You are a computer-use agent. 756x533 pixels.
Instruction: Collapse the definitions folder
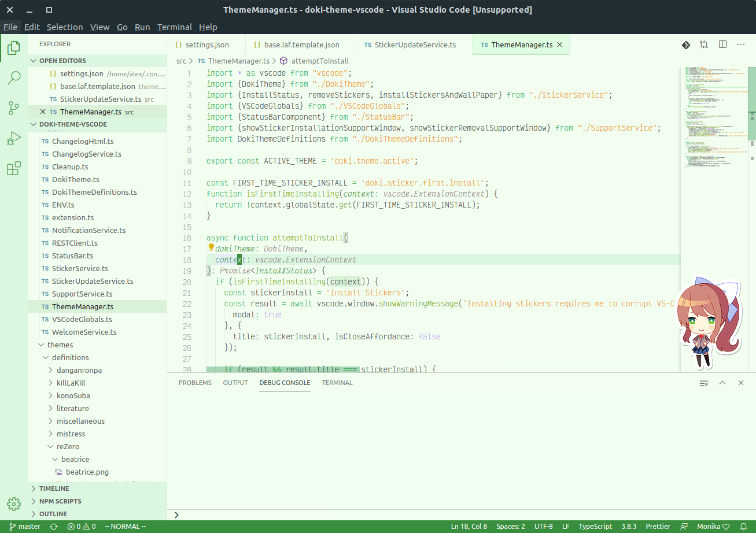coord(97,357)
